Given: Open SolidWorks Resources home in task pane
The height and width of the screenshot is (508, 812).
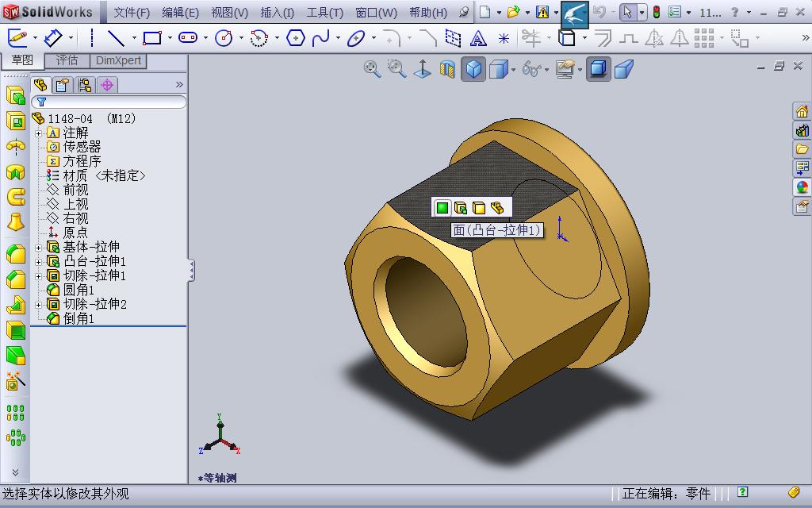Looking at the screenshot, I should [802, 111].
